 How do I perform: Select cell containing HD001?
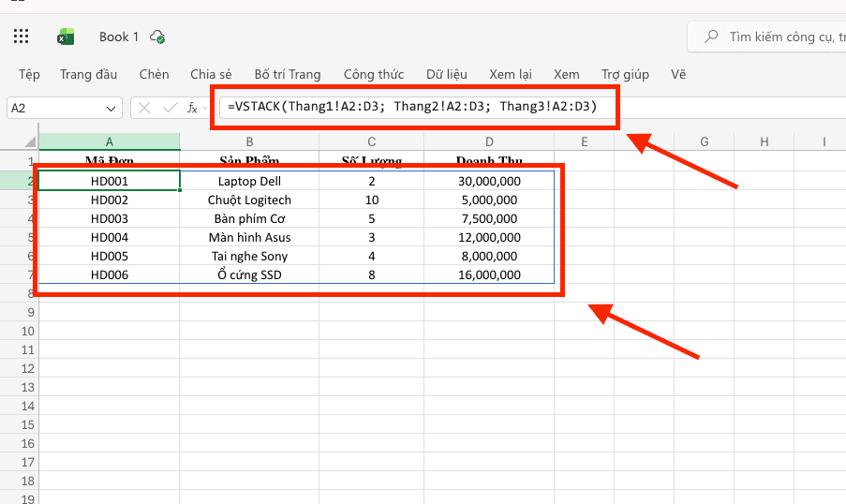pyautogui.click(x=110, y=181)
